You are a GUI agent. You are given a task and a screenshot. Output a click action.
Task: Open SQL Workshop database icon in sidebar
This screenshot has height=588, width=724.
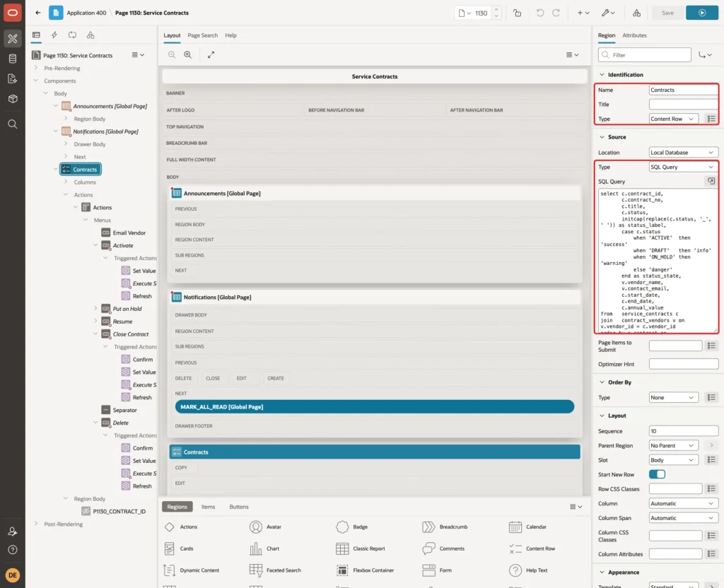13,59
